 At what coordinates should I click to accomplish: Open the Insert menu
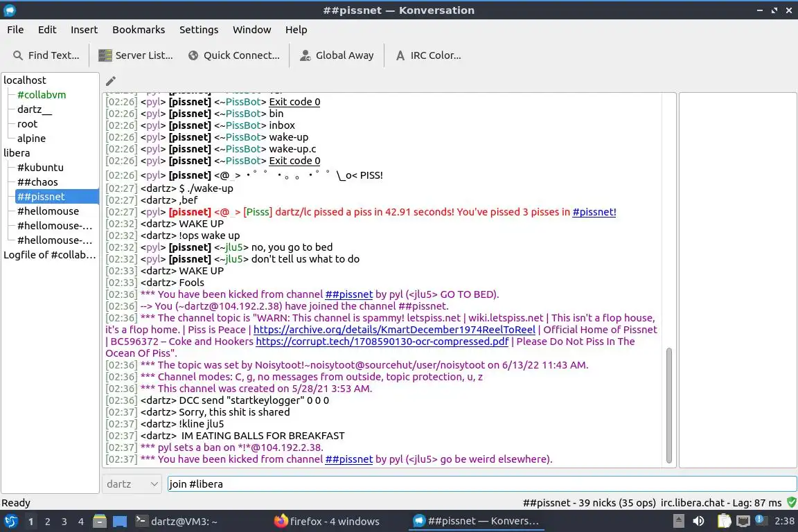tap(84, 30)
